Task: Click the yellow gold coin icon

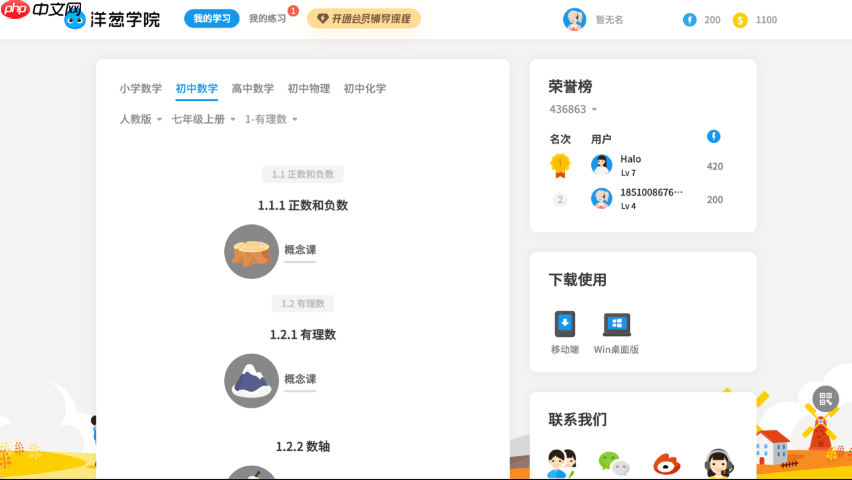Action: pos(740,20)
